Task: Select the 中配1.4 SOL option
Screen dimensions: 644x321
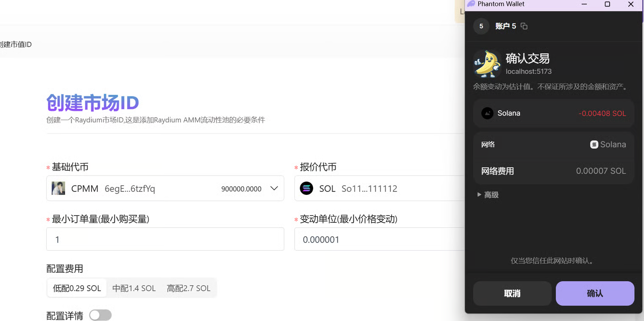Action: [134, 288]
